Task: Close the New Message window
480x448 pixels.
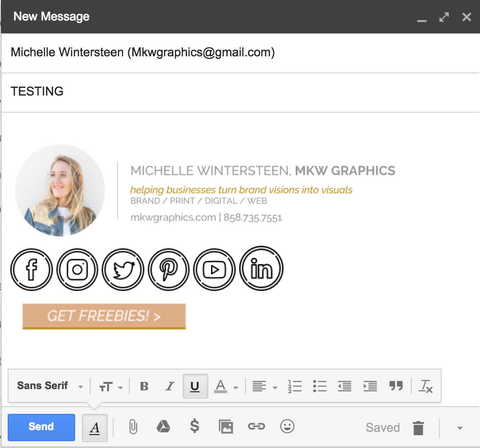Action: [466, 17]
